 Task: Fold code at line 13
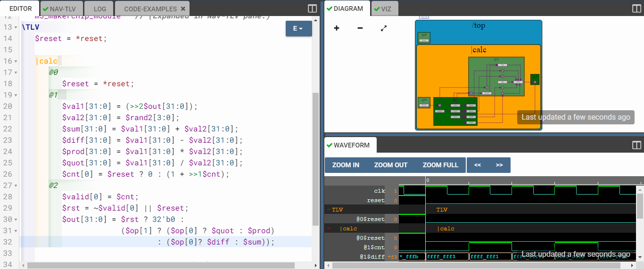pyautogui.click(x=16, y=27)
